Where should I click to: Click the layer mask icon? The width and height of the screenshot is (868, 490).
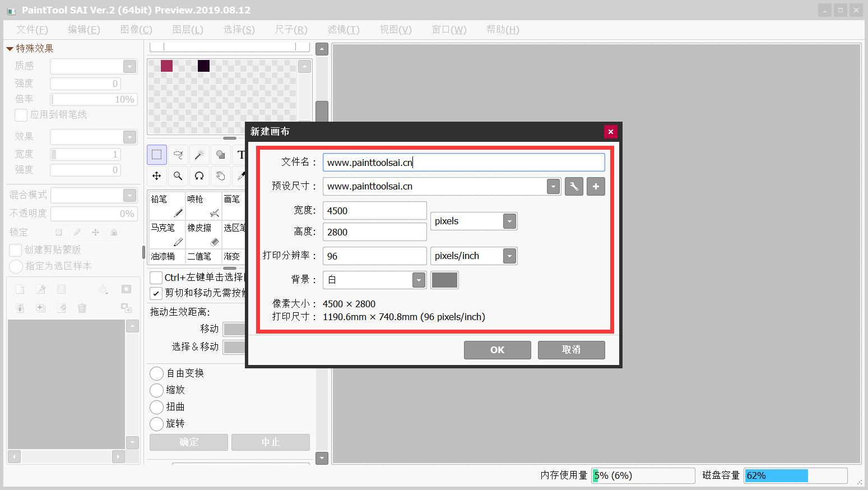click(x=126, y=289)
